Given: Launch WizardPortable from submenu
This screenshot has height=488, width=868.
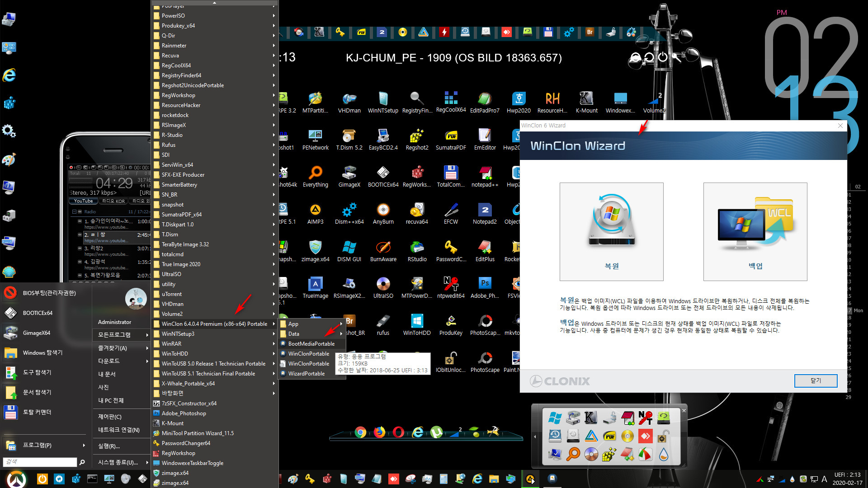Looking at the screenshot, I should (x=307, y=373).
